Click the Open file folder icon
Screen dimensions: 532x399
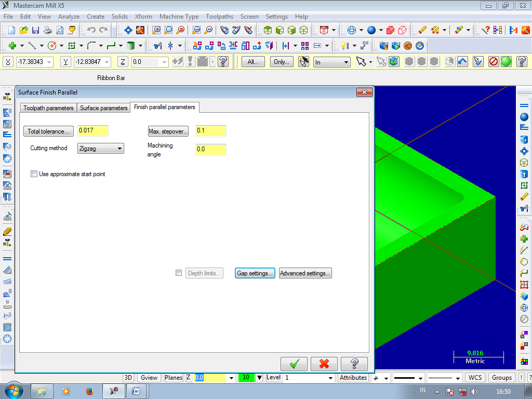[23, 30]
